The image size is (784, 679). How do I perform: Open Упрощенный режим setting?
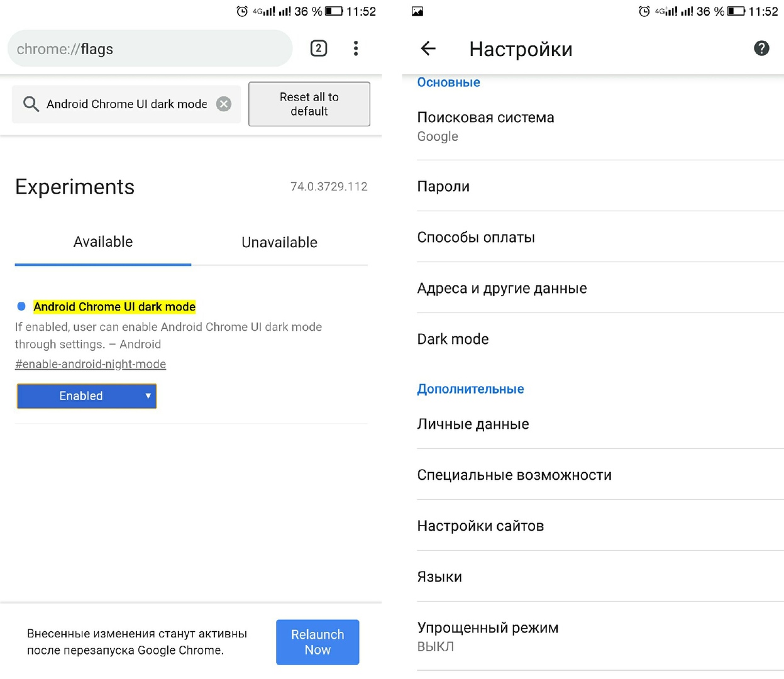(x=488, y=636)
